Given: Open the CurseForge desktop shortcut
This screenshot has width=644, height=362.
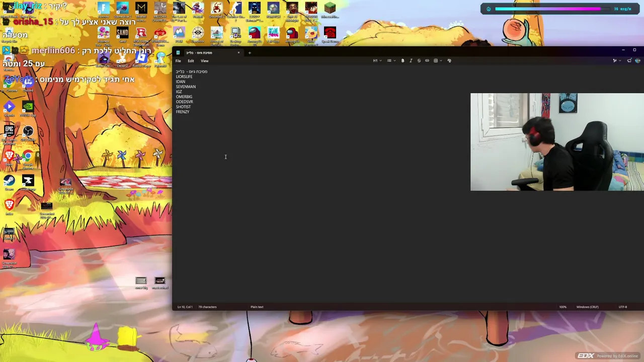Looking at the screenshot, I should click(28, 183).
